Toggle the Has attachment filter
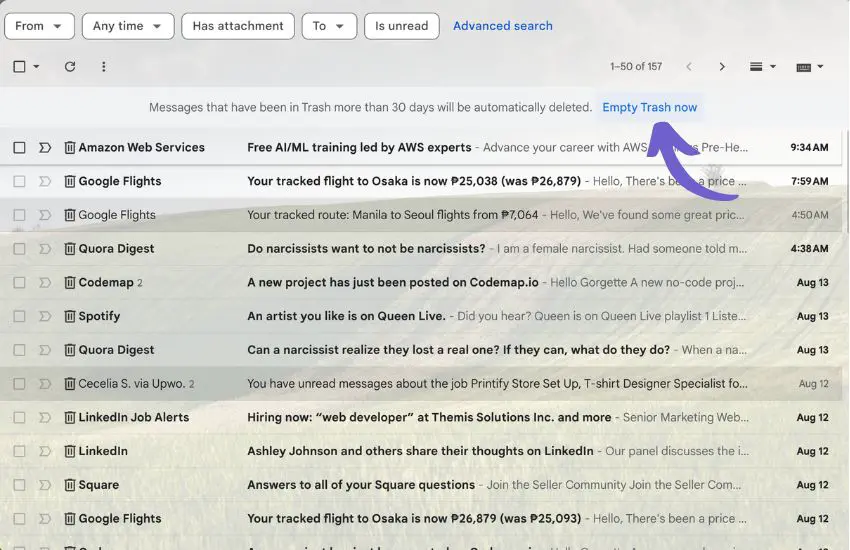This screenshot has height=550, width=850. pyautogui.click(x=238, y=26)
